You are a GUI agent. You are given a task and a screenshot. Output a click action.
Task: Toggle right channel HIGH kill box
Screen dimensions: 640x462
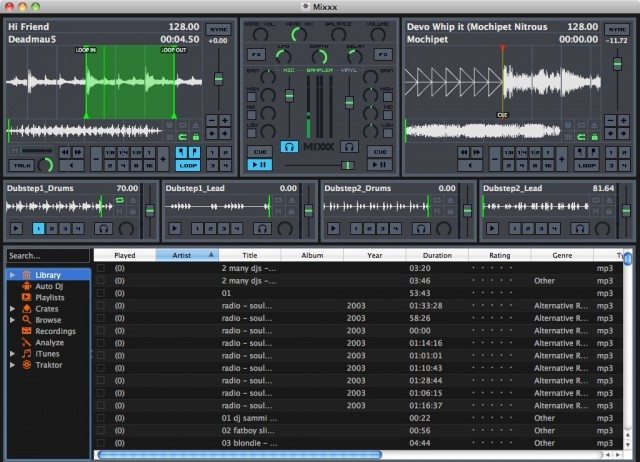(388, 97)
